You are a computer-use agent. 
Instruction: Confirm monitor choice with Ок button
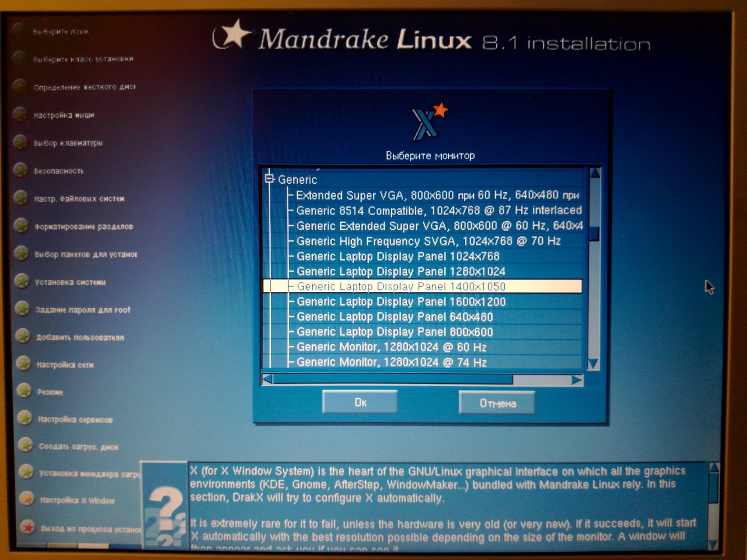[x=360, y=402]
